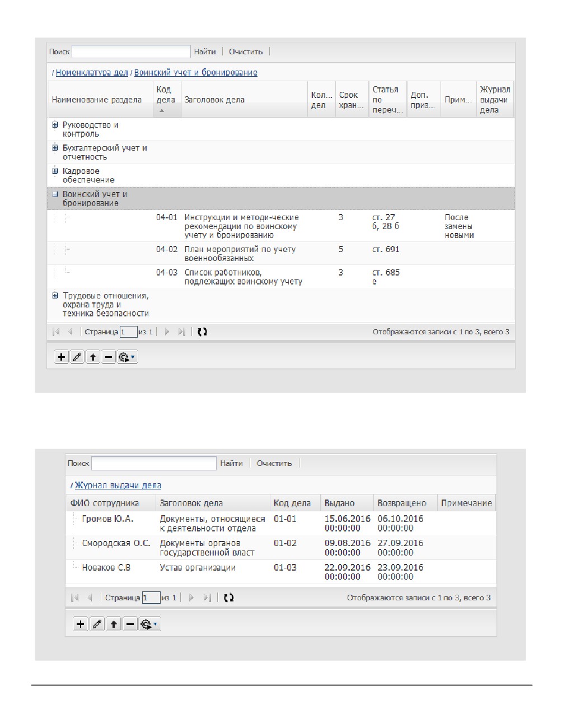Click the minus delete icon in upper toolbar
This screenshot has height=728, width=562.
pyautogui.click(x=109, y=357)
